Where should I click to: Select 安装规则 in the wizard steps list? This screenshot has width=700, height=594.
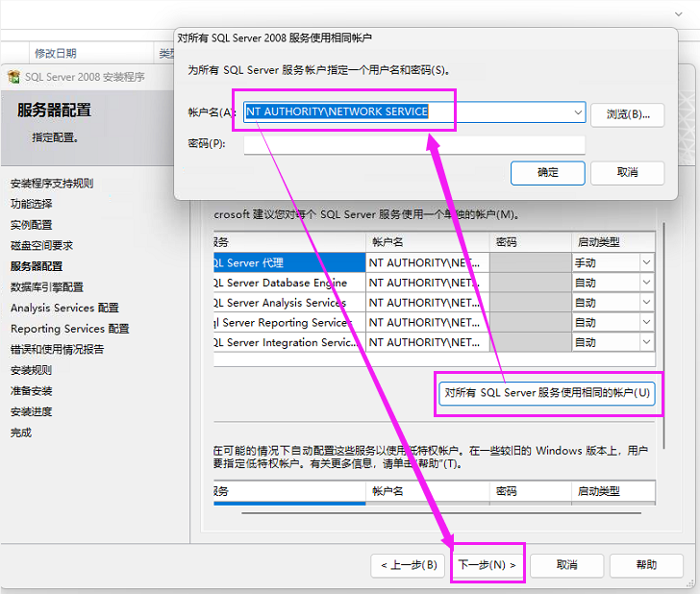(x=31, y=370)
